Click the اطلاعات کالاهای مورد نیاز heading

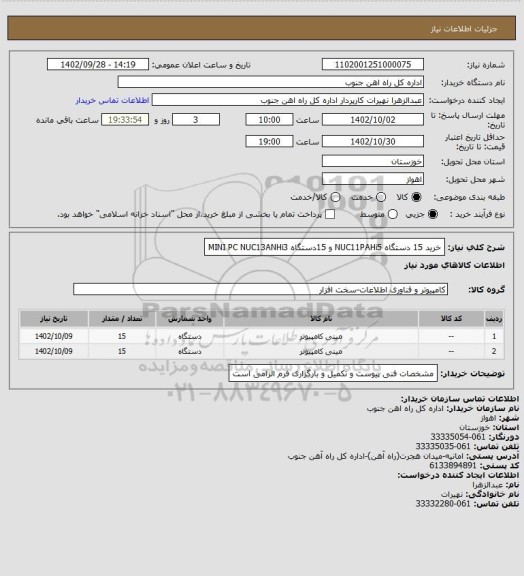pos(454,265)
